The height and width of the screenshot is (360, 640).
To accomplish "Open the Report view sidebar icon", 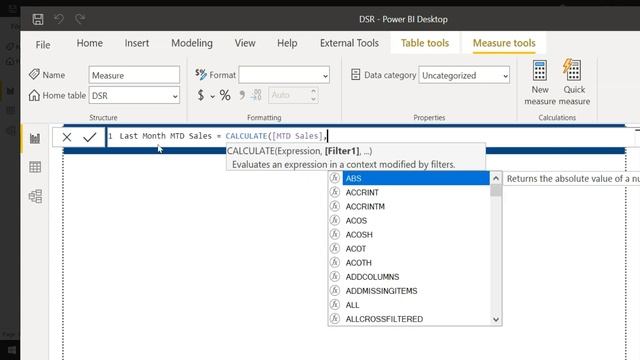I will coord(35,138).
